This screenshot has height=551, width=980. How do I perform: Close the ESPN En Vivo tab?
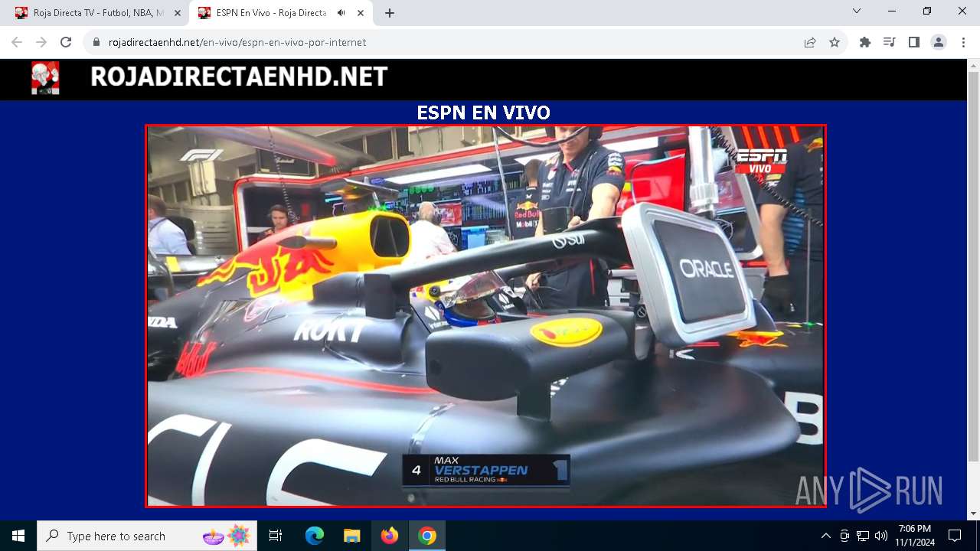[x=361, y=13]
